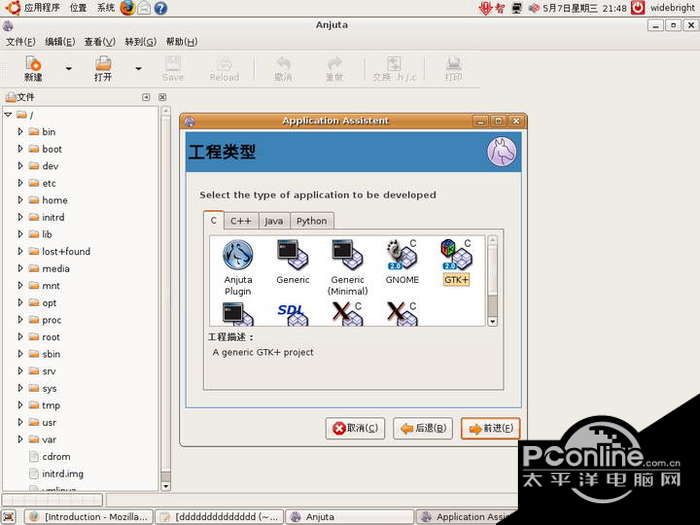This screenshot has width=700, height=525.
Task: Click file tree scrollbar down arrow
Action: click(166, 486)
